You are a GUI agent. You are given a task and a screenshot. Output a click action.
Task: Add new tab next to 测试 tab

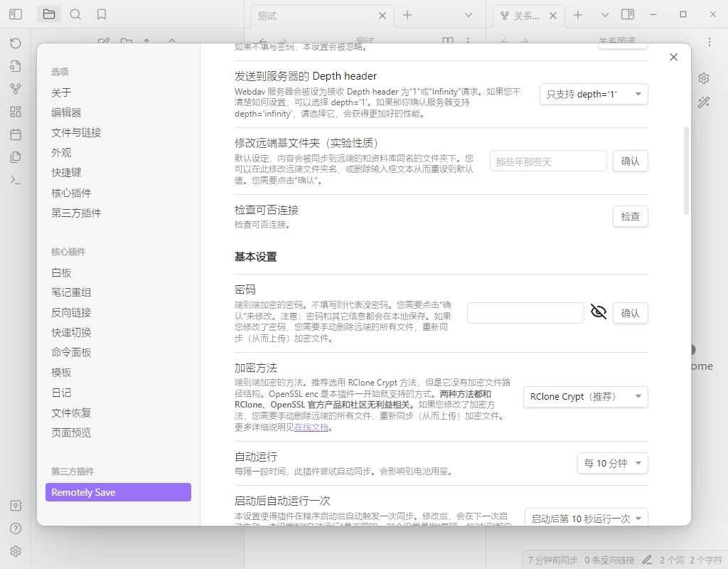(x=407, y=15)
